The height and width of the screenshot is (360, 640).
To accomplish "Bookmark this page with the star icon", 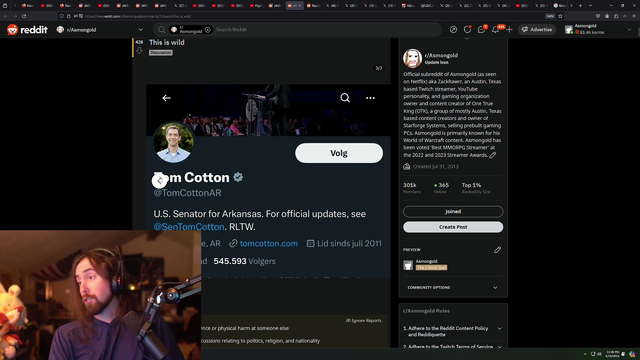I will [x=560, y=16].
